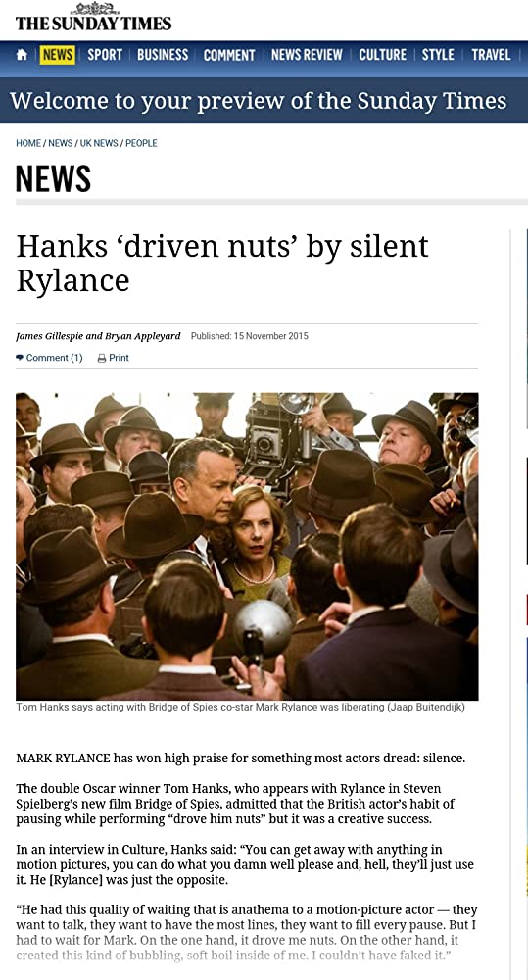
Task: Click HOME breadcrumb link
Action: (28, 143)
